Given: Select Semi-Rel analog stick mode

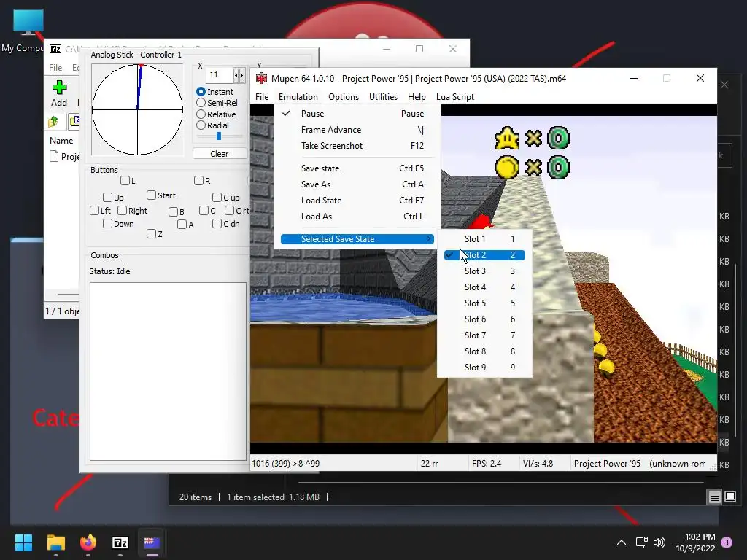Looking at the screenshot, I should 201,103.
